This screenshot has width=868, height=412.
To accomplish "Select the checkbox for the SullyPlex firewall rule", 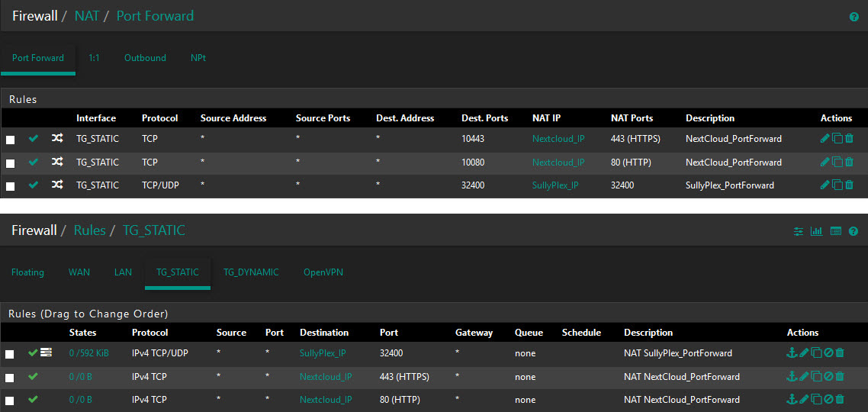I will (9, 355).
